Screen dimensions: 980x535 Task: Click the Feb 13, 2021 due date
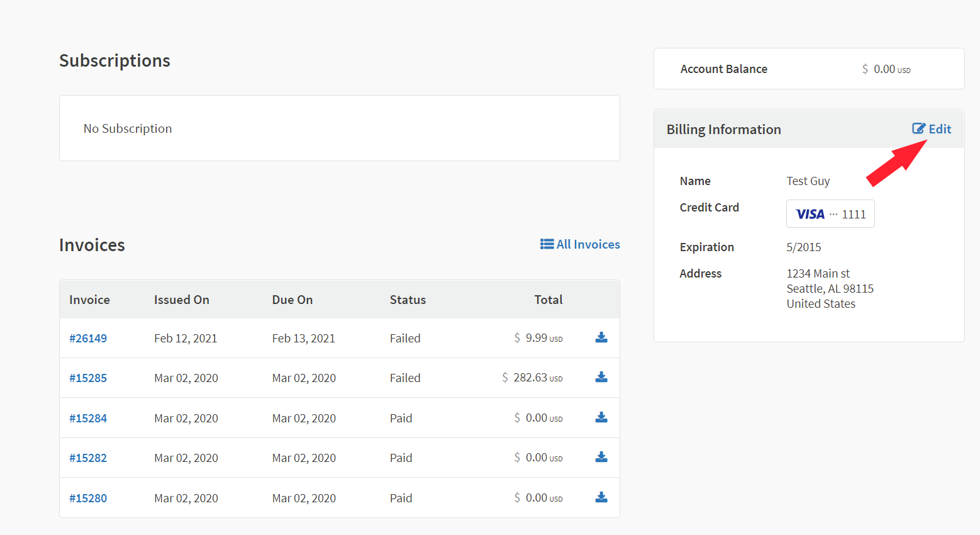click(x=304, y=338)
